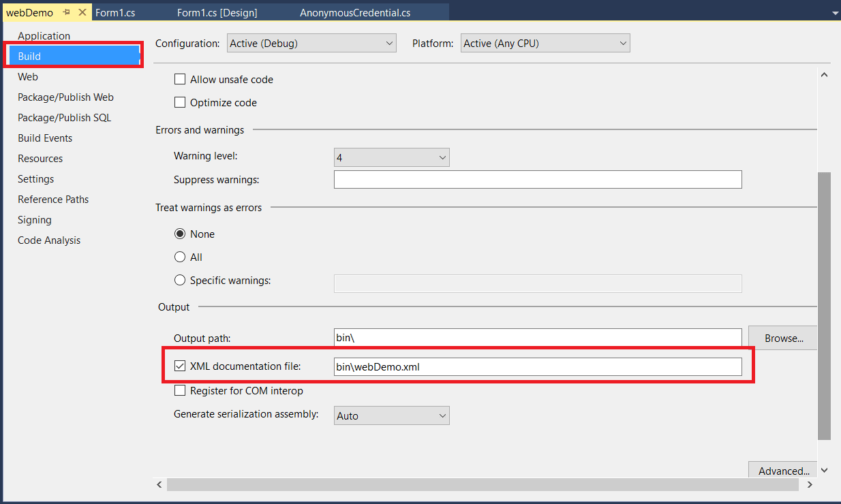841x504 pixels.
Task: Open the Build Events settings page
Action: [x=45, y=138]
